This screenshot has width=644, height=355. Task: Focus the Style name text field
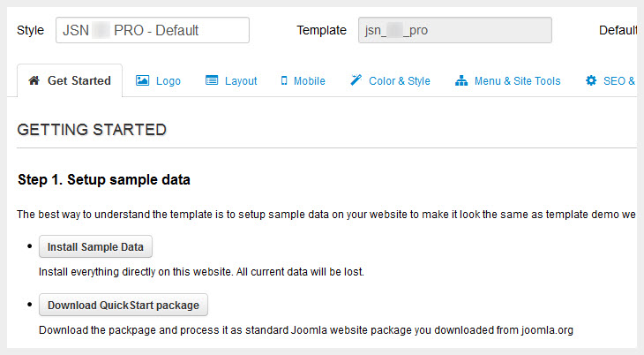(x=152, y=30)
